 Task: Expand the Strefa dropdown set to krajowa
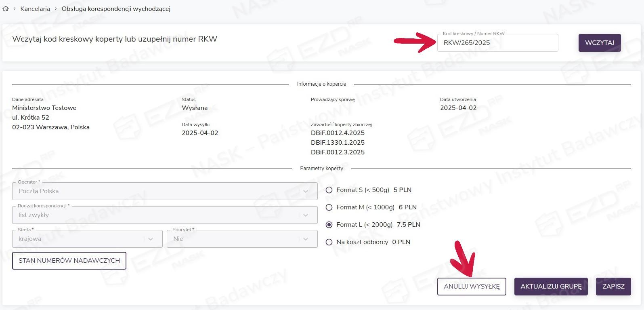(87, 239)
